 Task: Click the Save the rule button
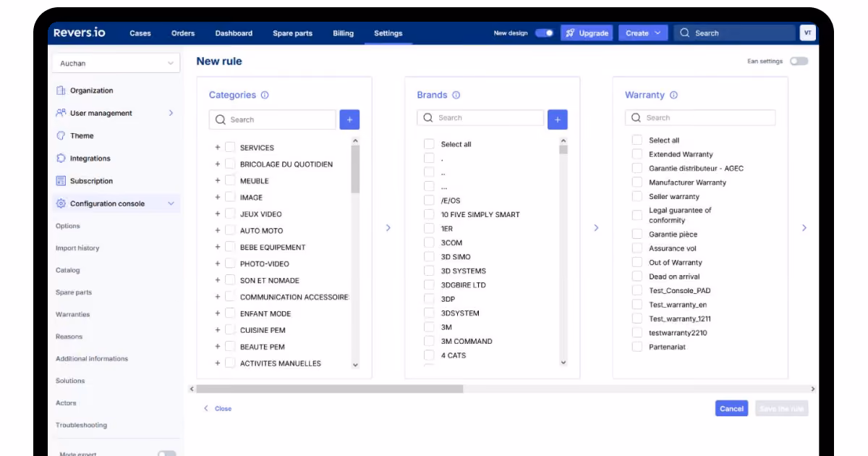(x=781, y=408)
